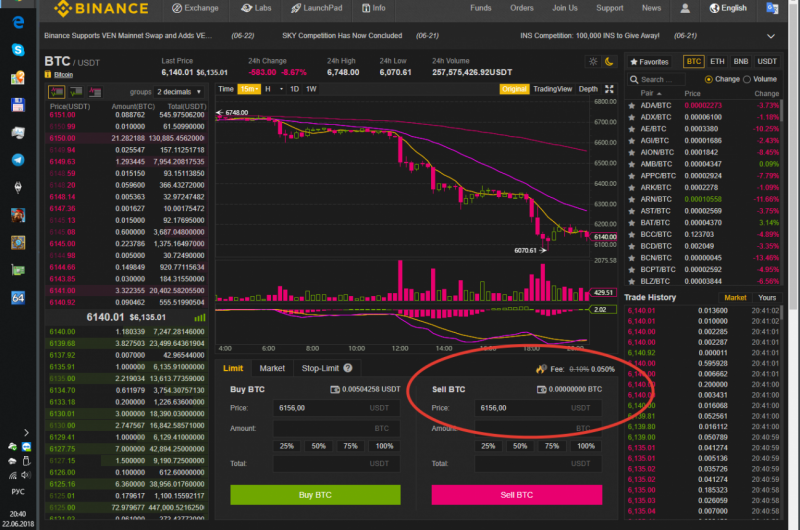Switch trade history to Yours

[x=766, y=297]
